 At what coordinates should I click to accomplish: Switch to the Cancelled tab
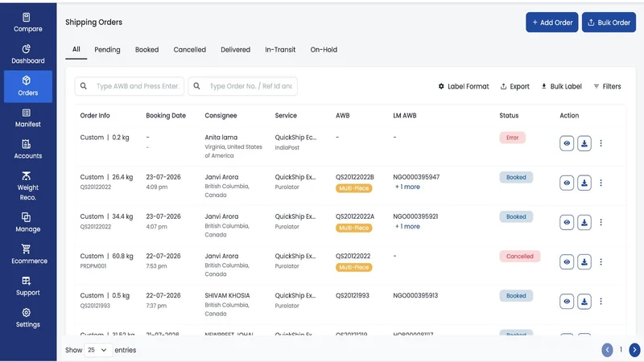point(189,50)
